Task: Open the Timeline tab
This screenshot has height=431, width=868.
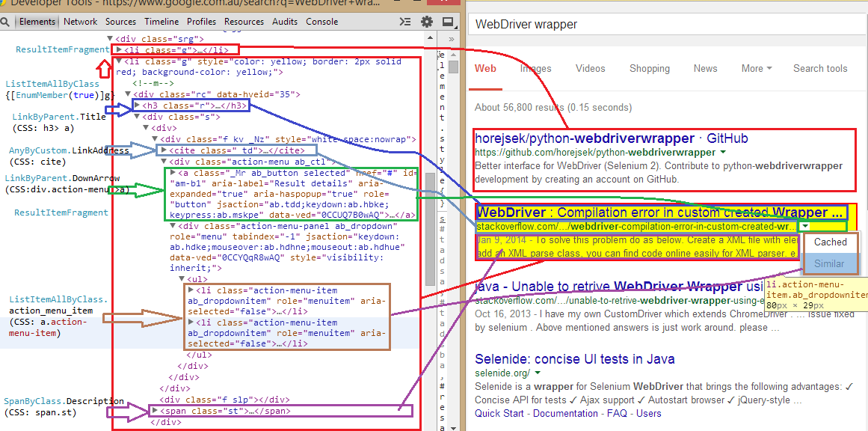Action: 161,22
